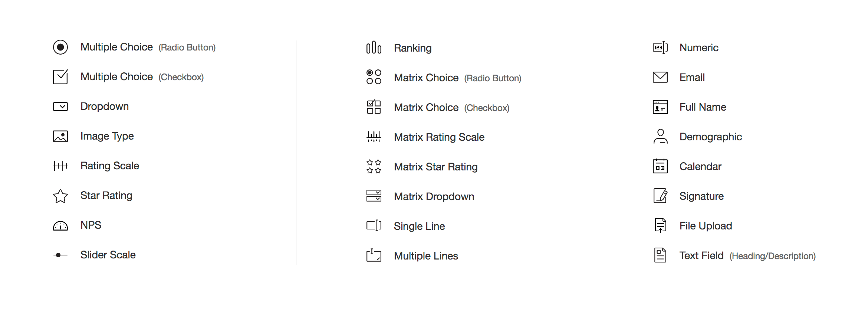Click the Slider Scale icon
This screenshot has width=868, height=310.
(60, 255)
